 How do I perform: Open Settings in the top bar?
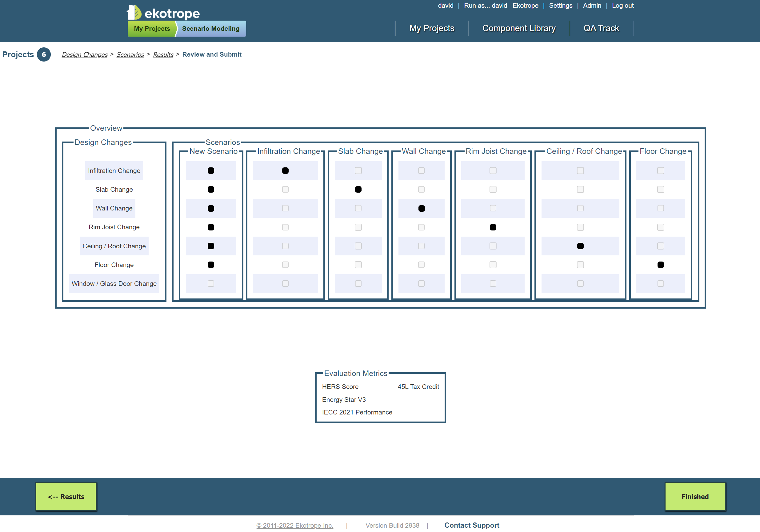pyautogui.click(x=560, y=6)
